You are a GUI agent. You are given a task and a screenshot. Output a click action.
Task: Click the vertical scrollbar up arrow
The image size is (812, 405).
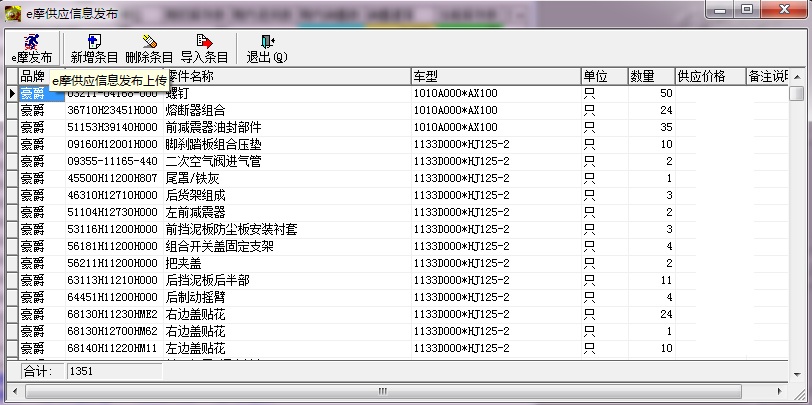796,77
